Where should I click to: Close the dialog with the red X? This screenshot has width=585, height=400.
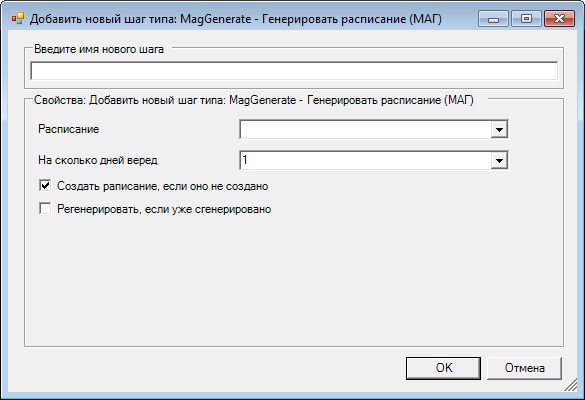click(559, 19)
